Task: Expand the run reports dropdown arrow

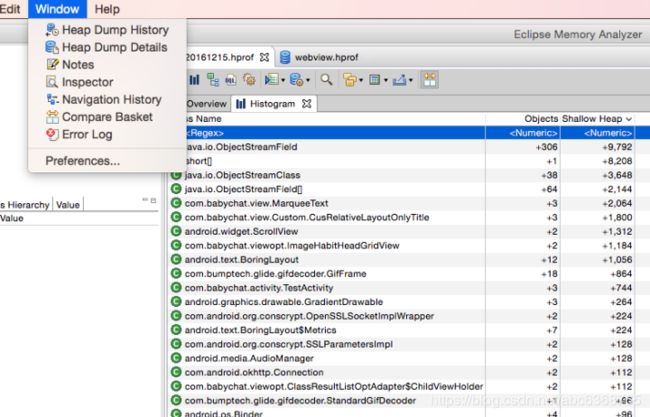Action: tap(283, 80)
